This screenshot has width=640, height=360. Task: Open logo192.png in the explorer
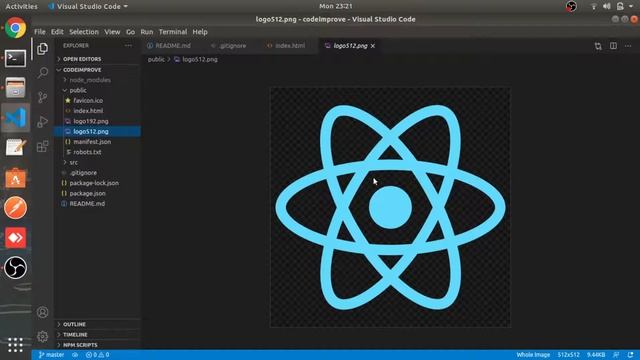click(x=98, y=121)
